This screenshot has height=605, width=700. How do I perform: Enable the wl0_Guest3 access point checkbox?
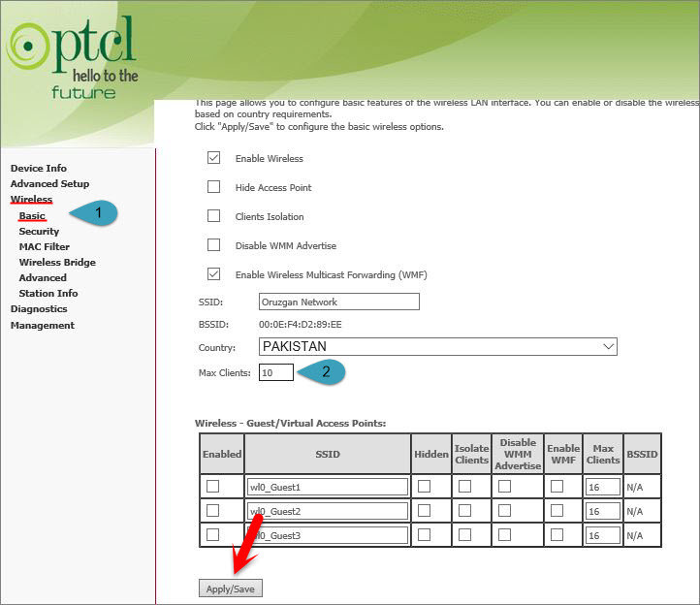[213, 534]
